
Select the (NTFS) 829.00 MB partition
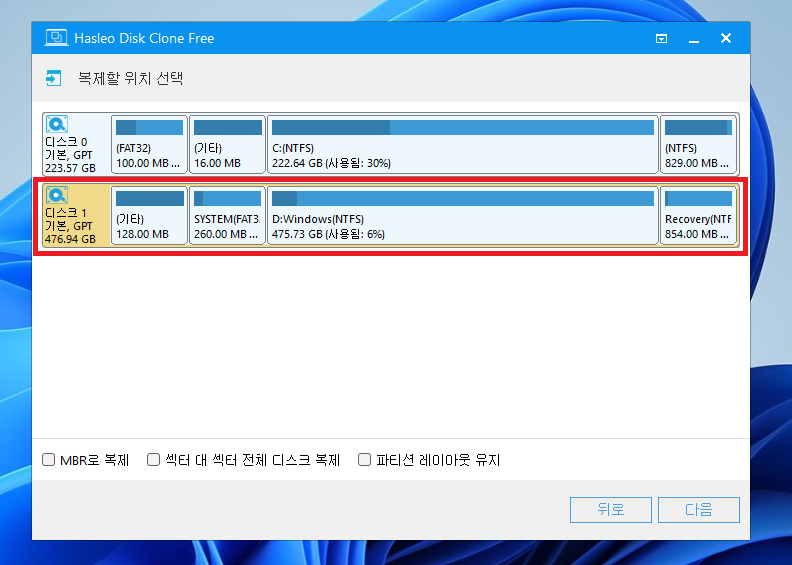click(x=699, y=144)
